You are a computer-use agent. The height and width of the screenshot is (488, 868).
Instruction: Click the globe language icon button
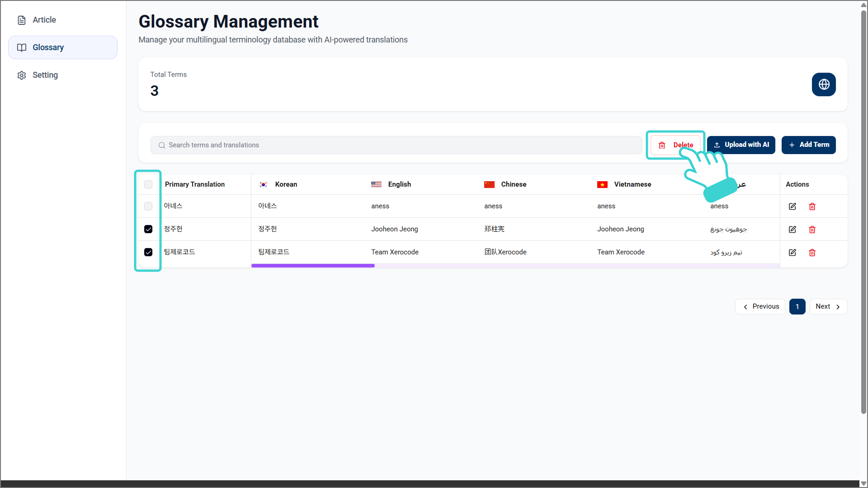823,84
